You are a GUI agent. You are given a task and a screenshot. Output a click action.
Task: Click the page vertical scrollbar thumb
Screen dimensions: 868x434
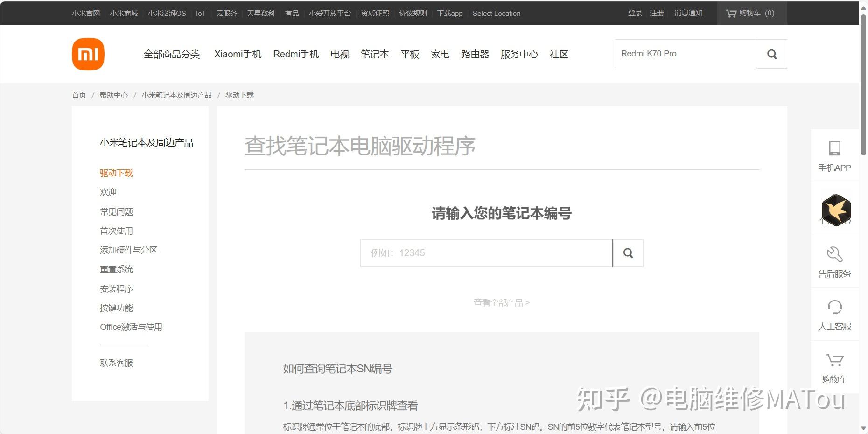(x=863, y=84)
